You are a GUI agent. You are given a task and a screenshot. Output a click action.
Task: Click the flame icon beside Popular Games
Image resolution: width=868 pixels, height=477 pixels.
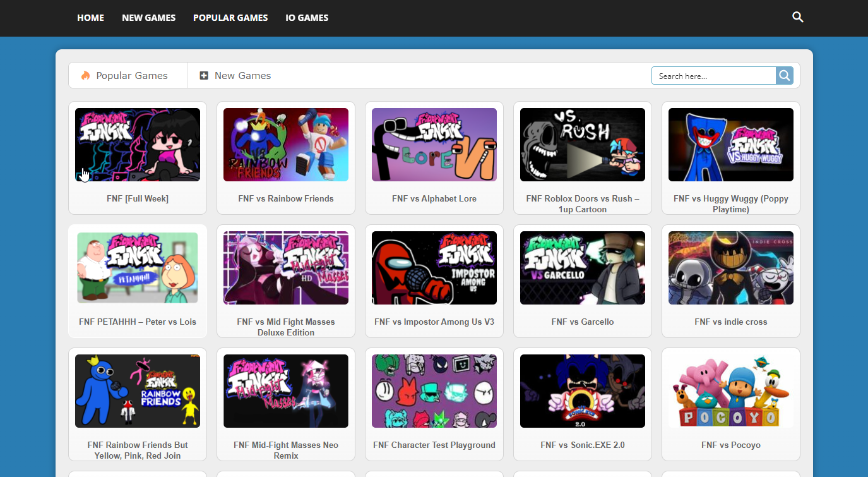pos(86,76)
